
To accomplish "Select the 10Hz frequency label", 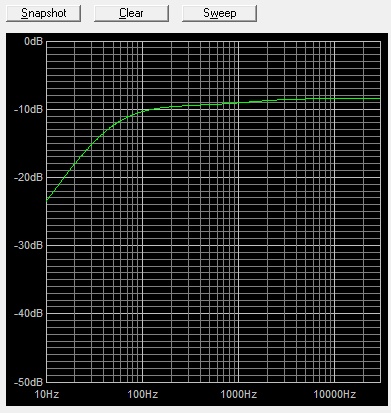I will tap(47, 395).
